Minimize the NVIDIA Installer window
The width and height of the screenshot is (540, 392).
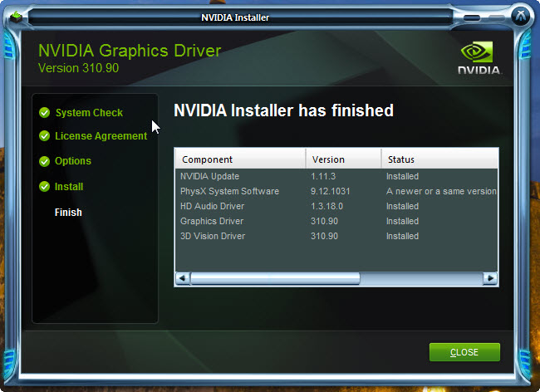472,17
